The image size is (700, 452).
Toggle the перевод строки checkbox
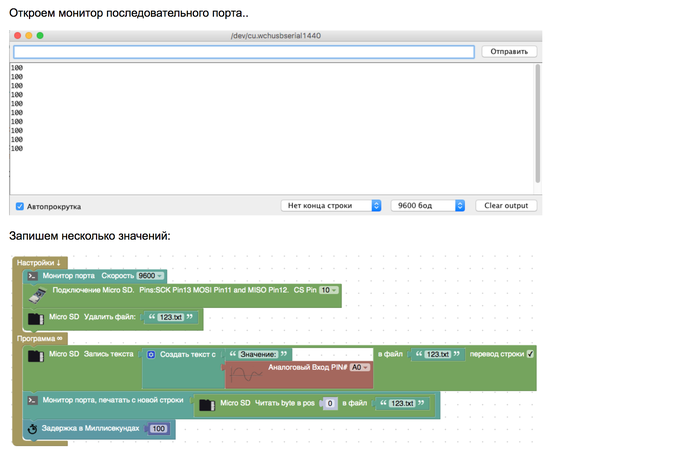[x=530, y=354]
